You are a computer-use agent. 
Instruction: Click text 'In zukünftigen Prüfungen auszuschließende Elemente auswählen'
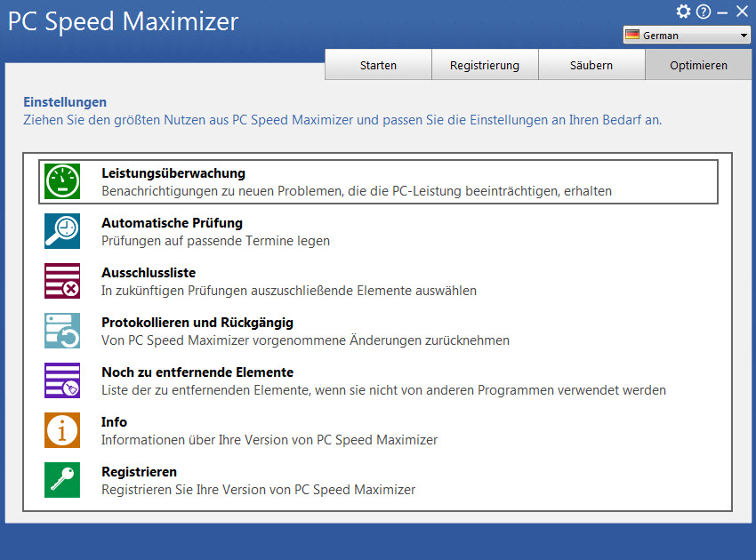(289, 291)
